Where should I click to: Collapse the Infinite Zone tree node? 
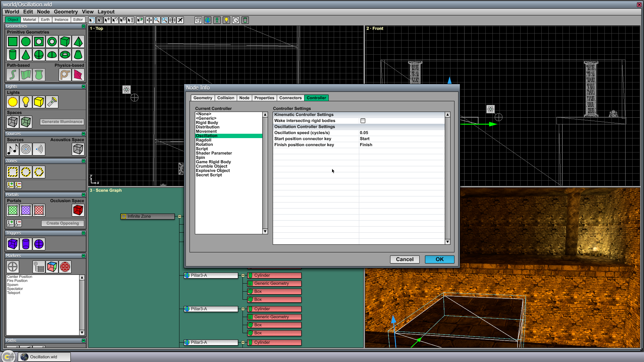[x=179, y=217]
